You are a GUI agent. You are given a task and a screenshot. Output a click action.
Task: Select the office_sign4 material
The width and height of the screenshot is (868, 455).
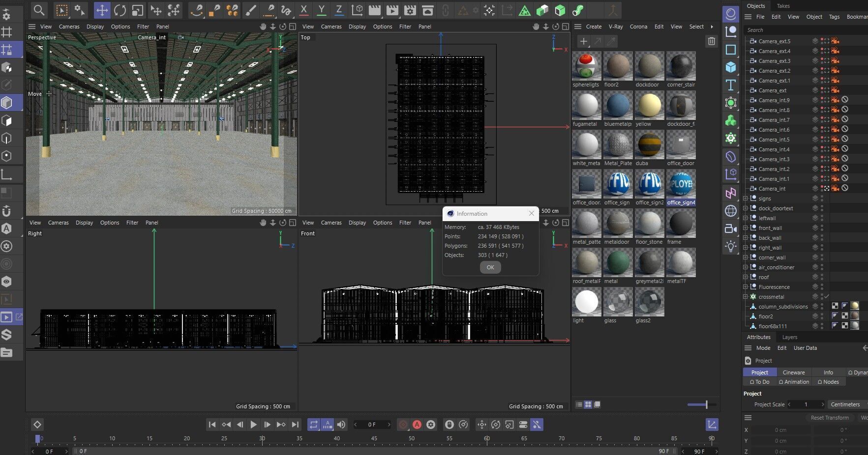(681, 184)
